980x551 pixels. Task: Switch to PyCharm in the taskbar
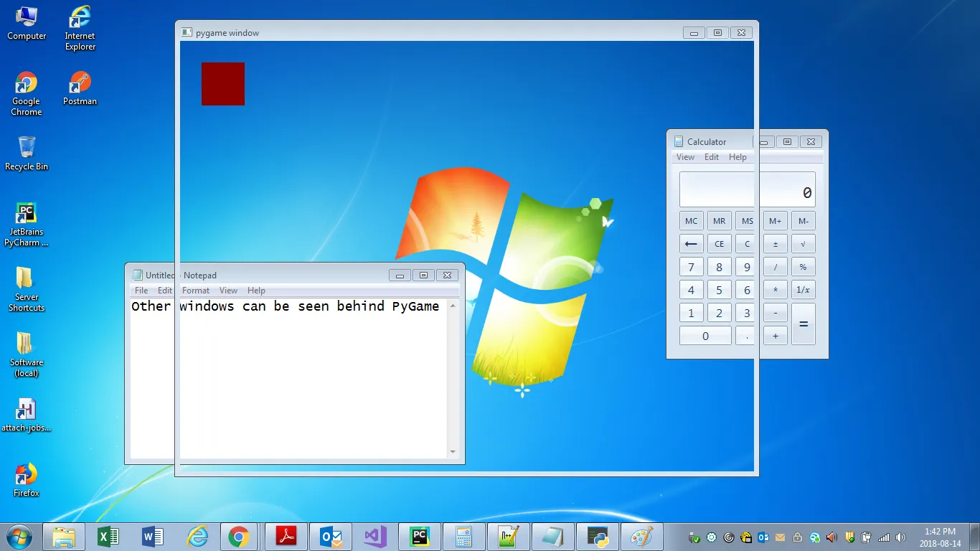(420, 537)
